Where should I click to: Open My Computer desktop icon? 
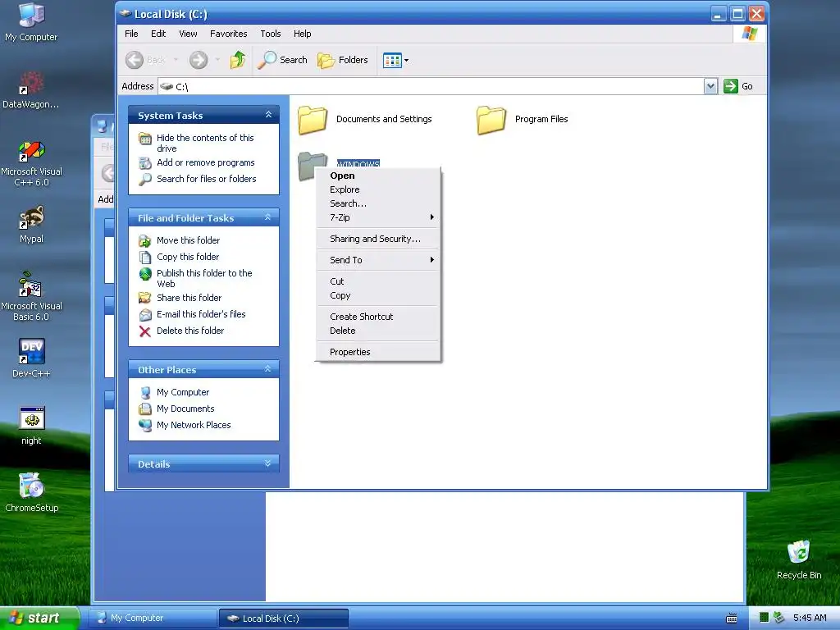(x=31, y=22)
